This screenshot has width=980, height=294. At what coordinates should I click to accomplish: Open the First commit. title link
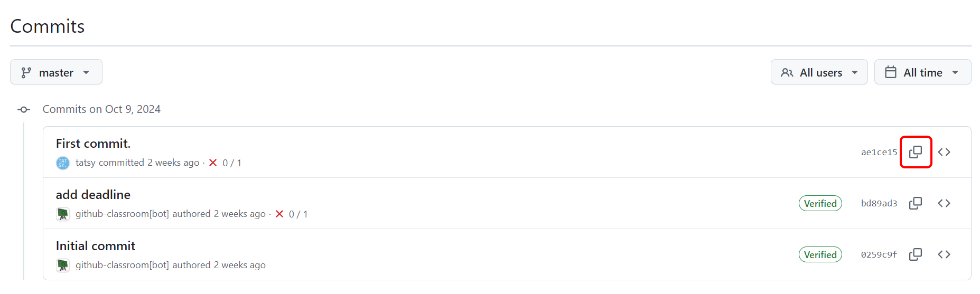click(93, 144)
